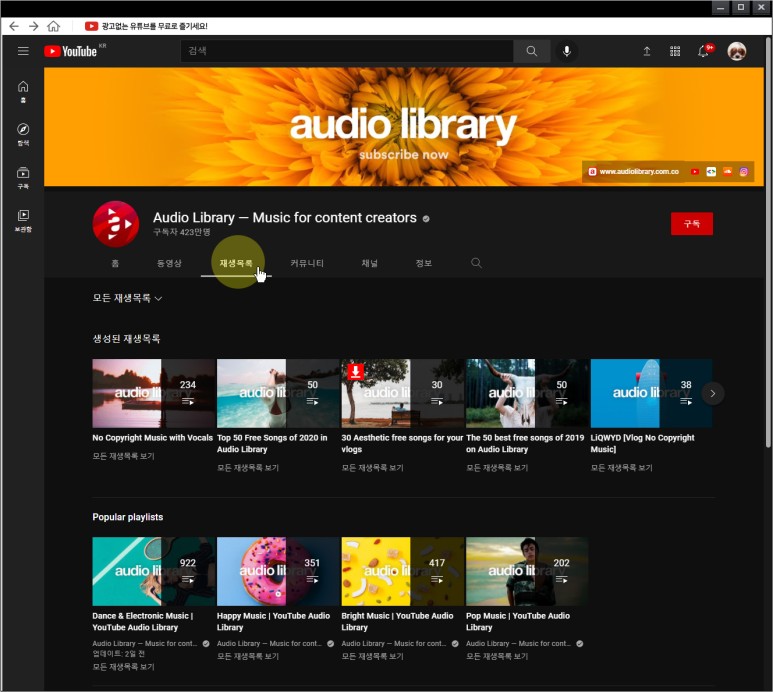
Task: Open Subscriptions in left sidebar
Action: pos(23,177)
